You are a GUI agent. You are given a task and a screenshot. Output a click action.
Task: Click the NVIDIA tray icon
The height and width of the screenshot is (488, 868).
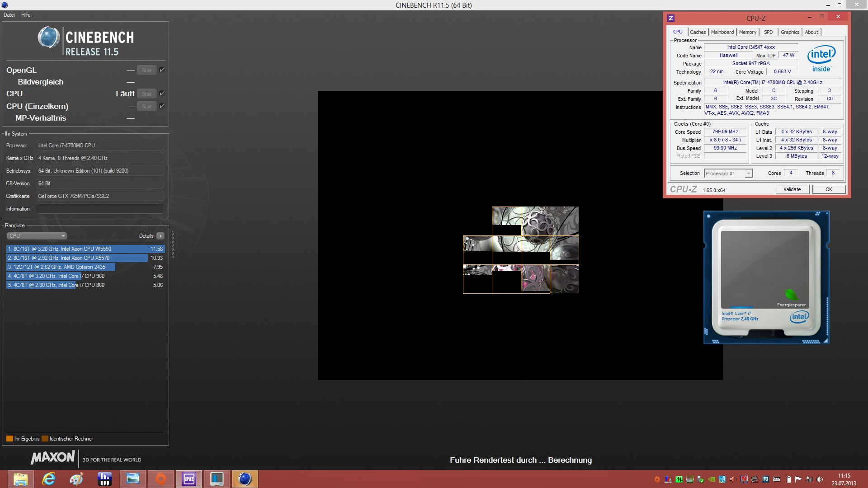[x=711, y=479]
